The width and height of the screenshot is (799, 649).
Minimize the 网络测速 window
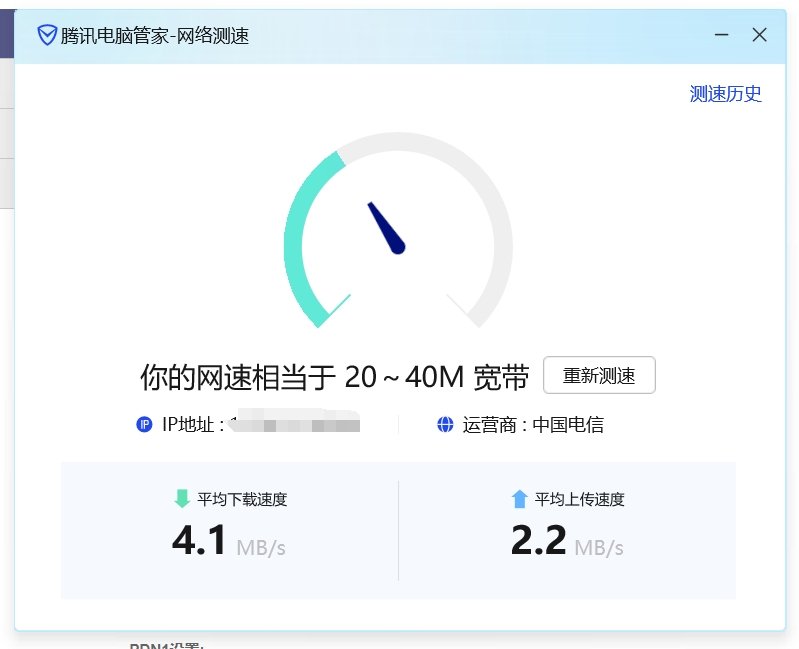point(721,35)
